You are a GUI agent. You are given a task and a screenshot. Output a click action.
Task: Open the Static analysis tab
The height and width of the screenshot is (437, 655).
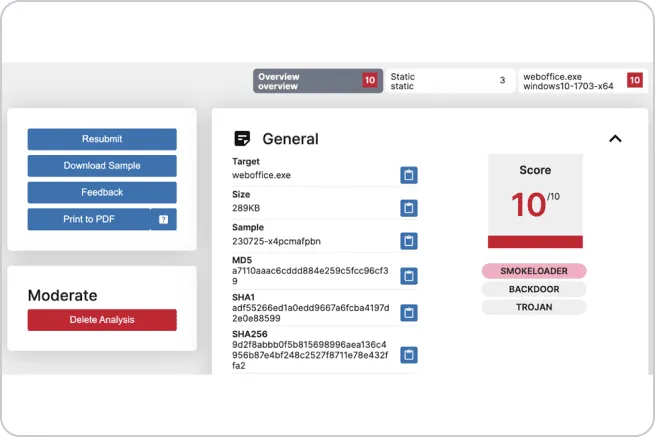450,81
